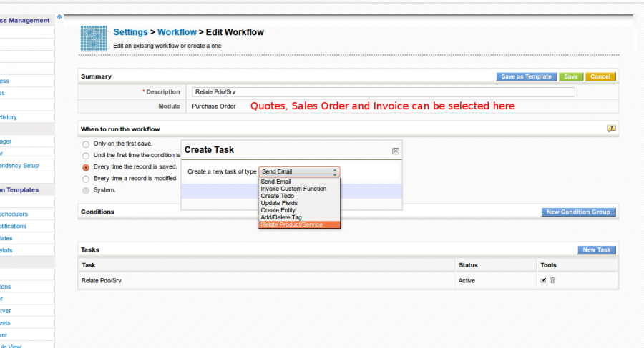
Task: Open the Settings breadcrumb link
Action: coord(130,32)
